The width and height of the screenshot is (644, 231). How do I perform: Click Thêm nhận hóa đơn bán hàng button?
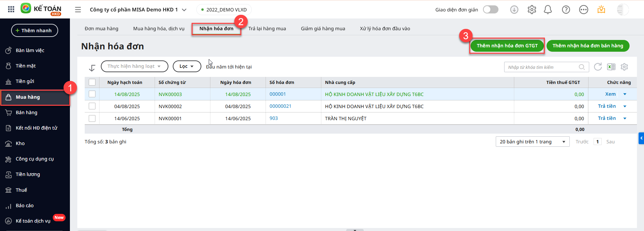(588, 46)
